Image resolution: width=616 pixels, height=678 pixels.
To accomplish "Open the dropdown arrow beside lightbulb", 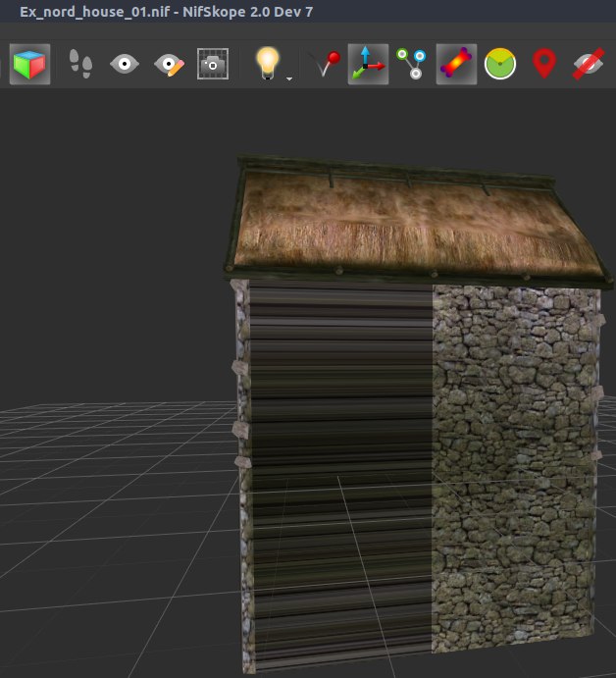I will click(x=289, y=77).
